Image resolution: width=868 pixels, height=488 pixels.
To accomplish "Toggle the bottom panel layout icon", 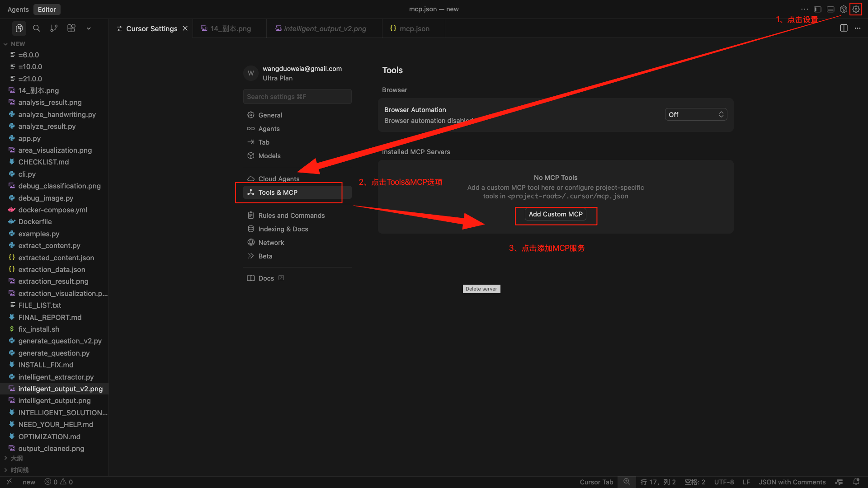I will [830, 9].
